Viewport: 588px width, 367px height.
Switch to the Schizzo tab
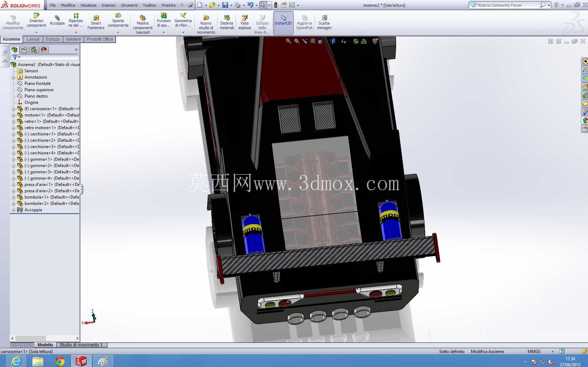[x=53, y=39]
